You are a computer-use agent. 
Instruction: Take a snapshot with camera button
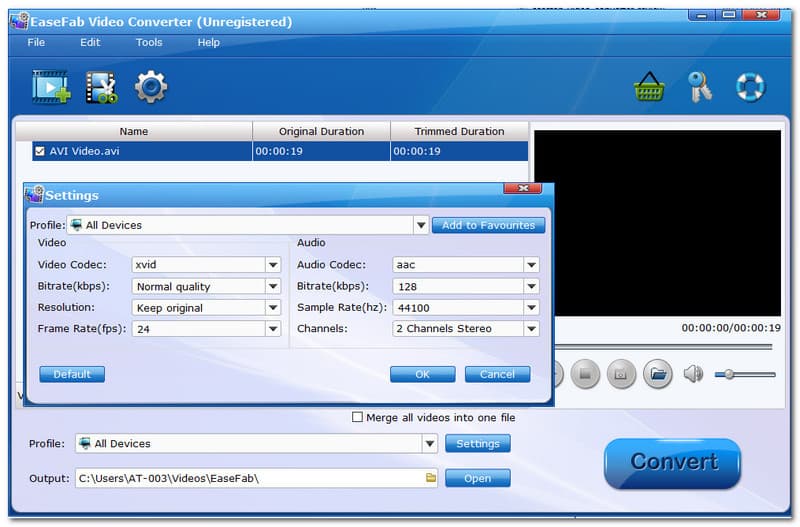point(620,374)
